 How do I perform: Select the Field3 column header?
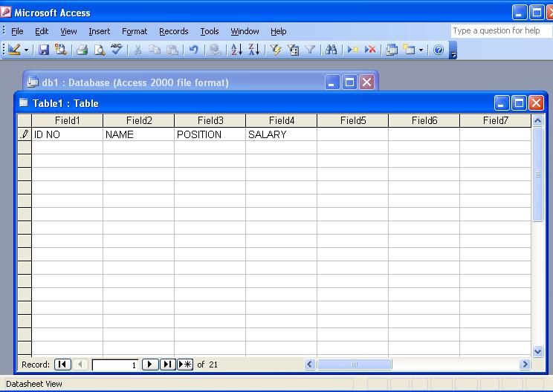(x=210, y=121)
